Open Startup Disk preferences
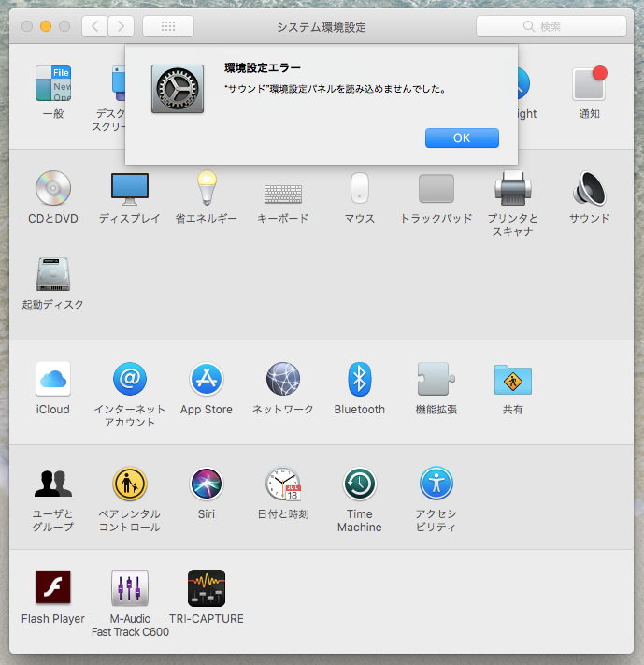The image size is (644, 665). [x=53, y=275]
